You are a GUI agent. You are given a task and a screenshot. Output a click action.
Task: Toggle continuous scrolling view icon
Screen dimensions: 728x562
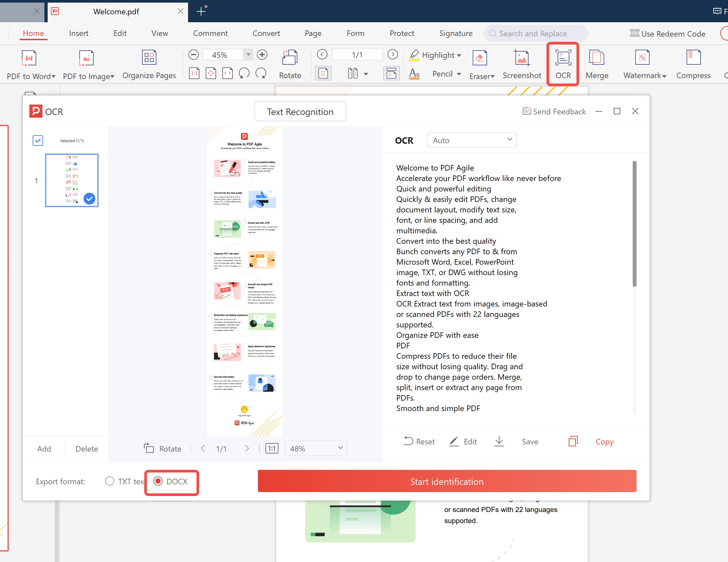tap(391, 73)
